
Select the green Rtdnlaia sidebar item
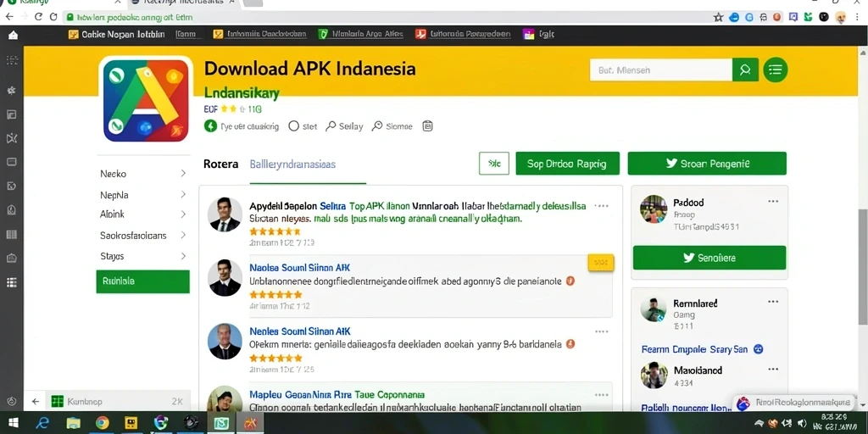coord(142,281)
